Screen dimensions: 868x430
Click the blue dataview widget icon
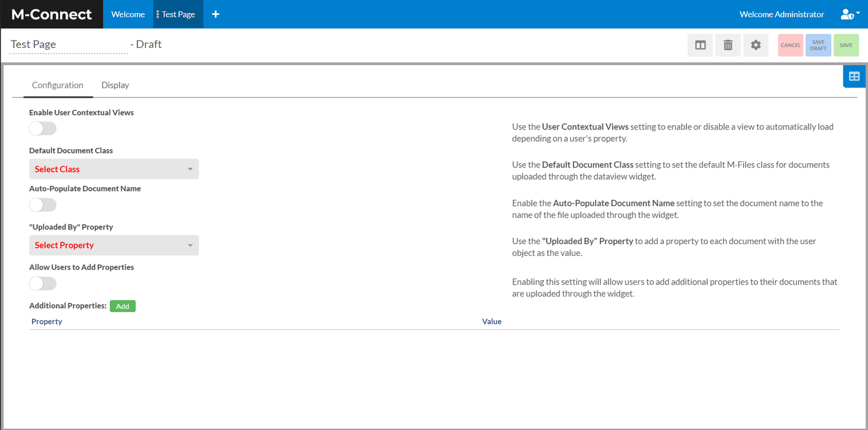(x=854, y=77)
